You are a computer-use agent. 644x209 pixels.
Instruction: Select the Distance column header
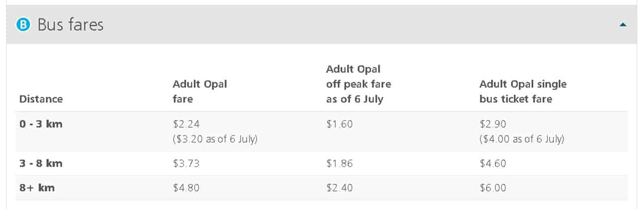pyautogui.click(x=41, y=99)
